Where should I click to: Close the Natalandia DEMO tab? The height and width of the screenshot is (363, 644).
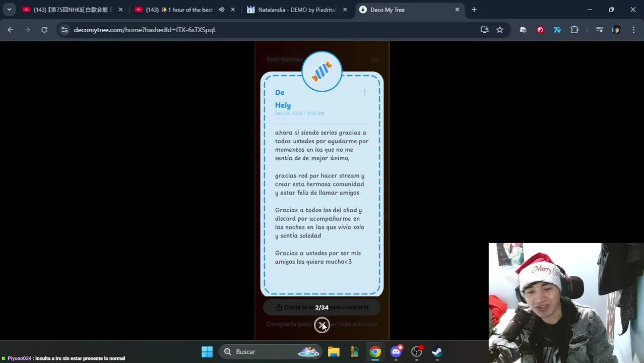pos(345,10)
